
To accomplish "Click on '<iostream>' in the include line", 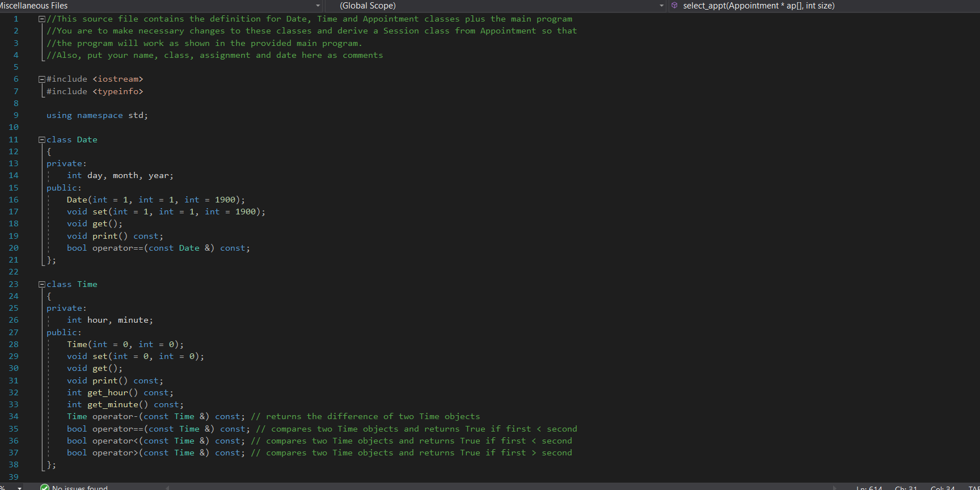I will tap(118, 79).
